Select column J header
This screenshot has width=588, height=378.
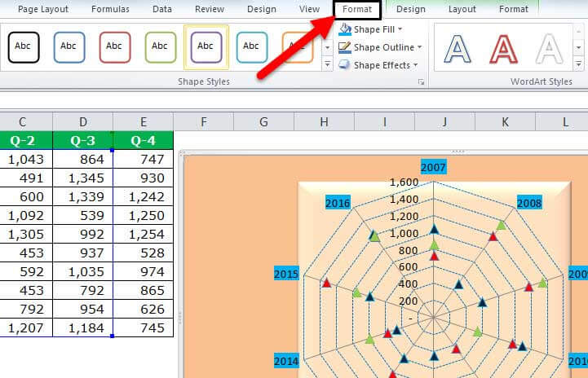point(444,121)
